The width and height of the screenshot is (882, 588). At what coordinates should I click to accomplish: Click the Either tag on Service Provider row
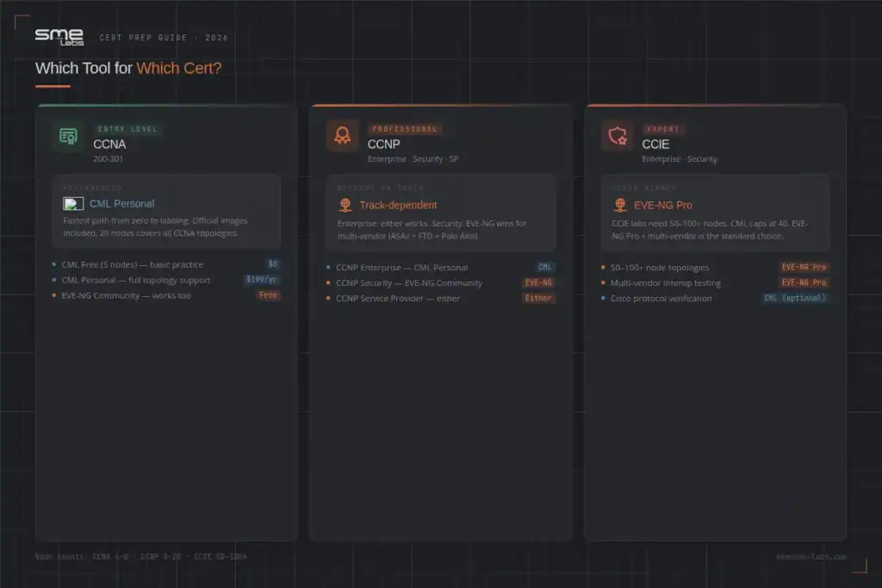click(x=538, y=298)
